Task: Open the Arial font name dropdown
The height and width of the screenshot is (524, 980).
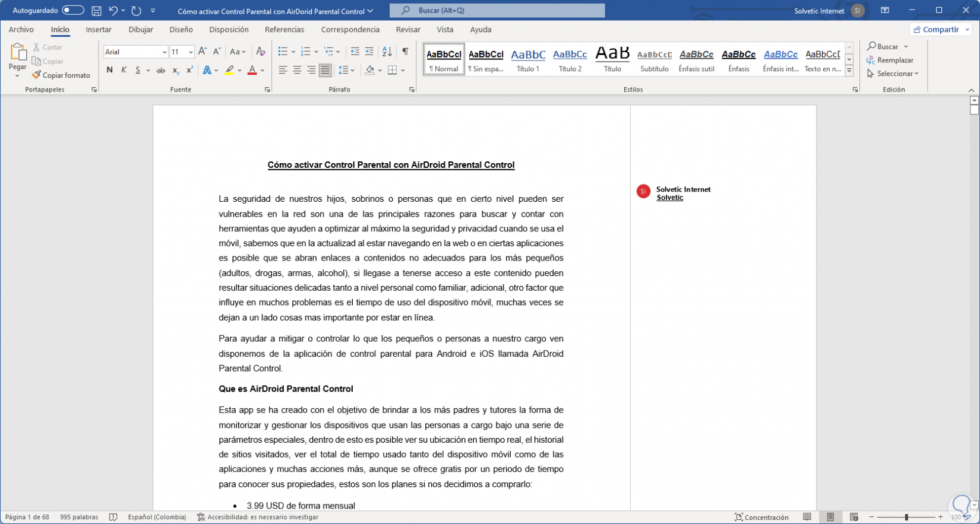Action: (x=165, y=52)
